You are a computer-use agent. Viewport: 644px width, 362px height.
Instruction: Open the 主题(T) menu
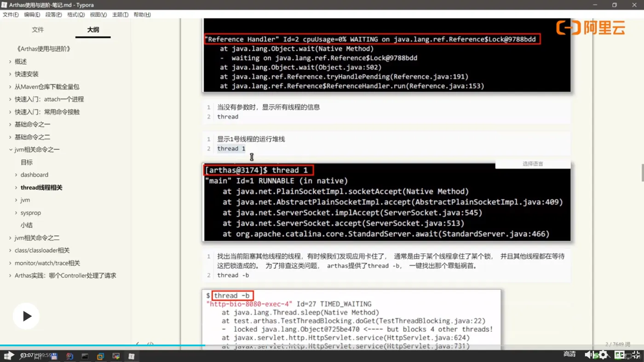click(x=120, y=15)
